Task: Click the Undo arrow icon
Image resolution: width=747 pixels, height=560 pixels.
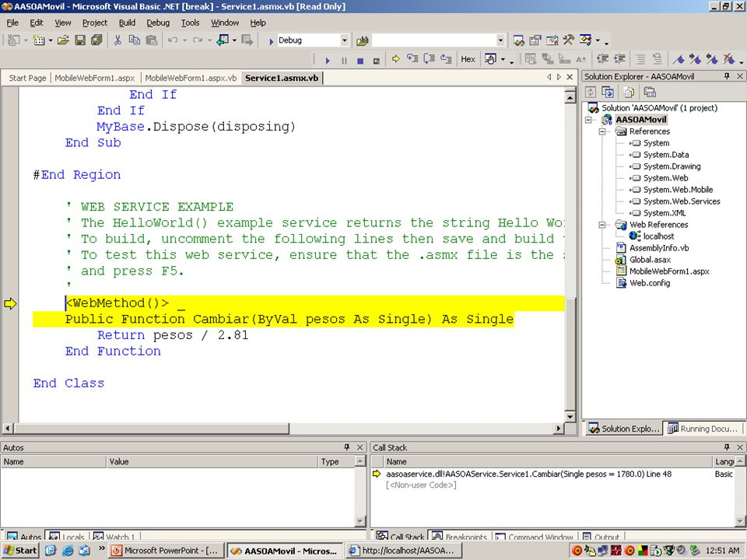Action: [173, 40]
